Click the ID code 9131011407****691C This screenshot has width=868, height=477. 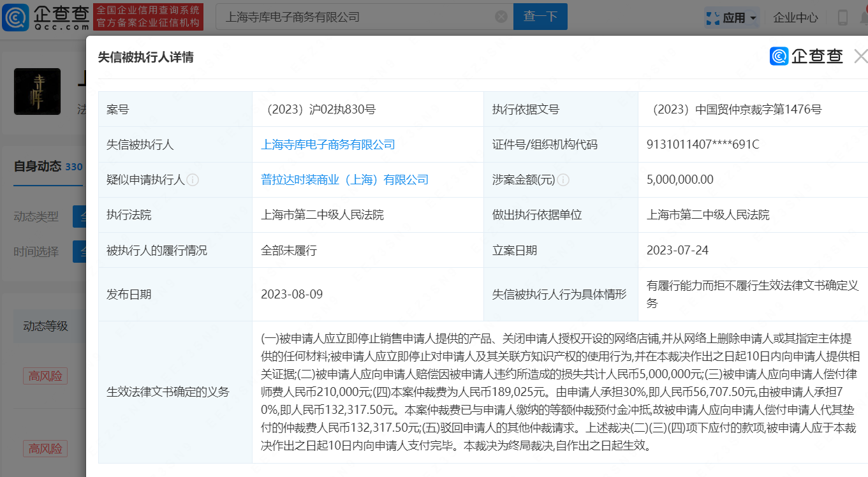pos(703,145)
